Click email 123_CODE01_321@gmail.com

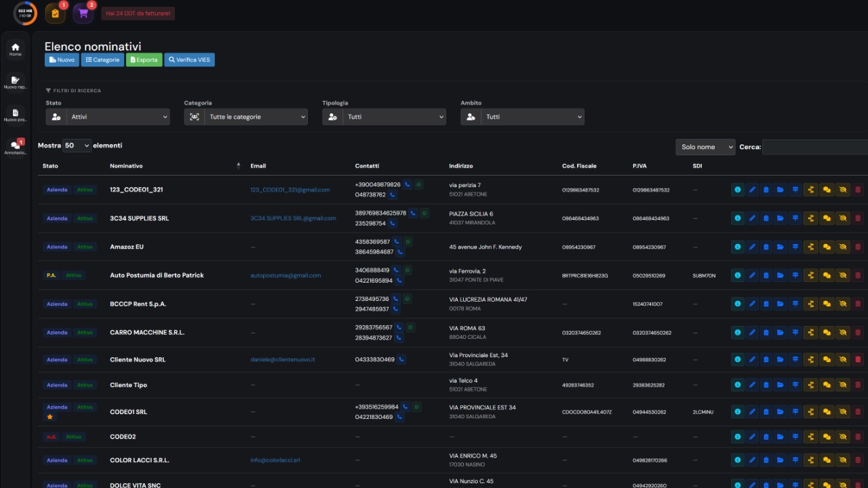pos(290,190)
